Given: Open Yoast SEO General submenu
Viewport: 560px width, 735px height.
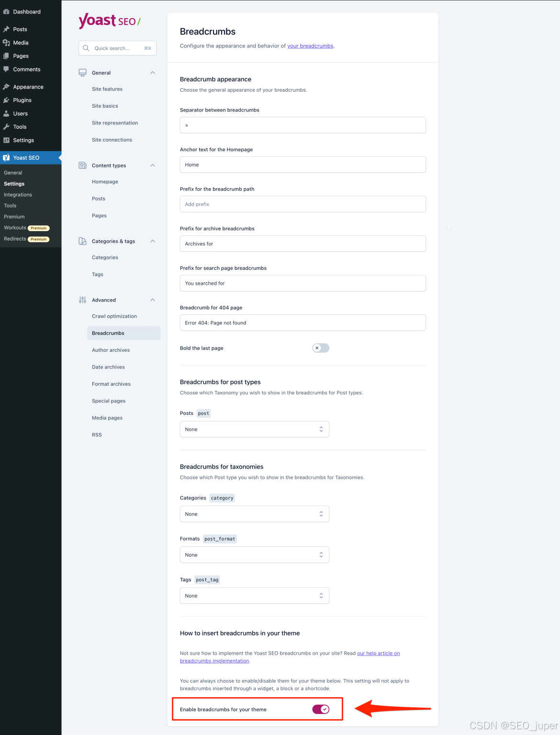Looking at the screenshot, I should coord(13,173).
